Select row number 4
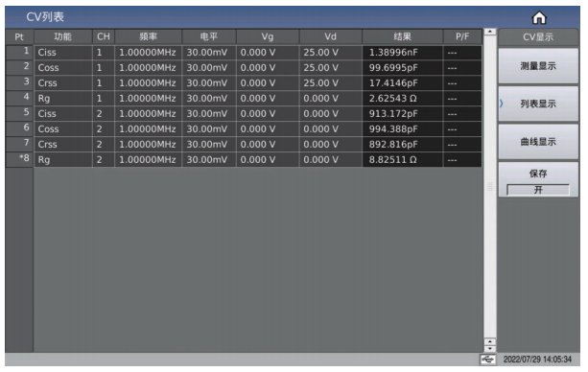The height and width of the screenshot is (372, 588). click(19, 98)
